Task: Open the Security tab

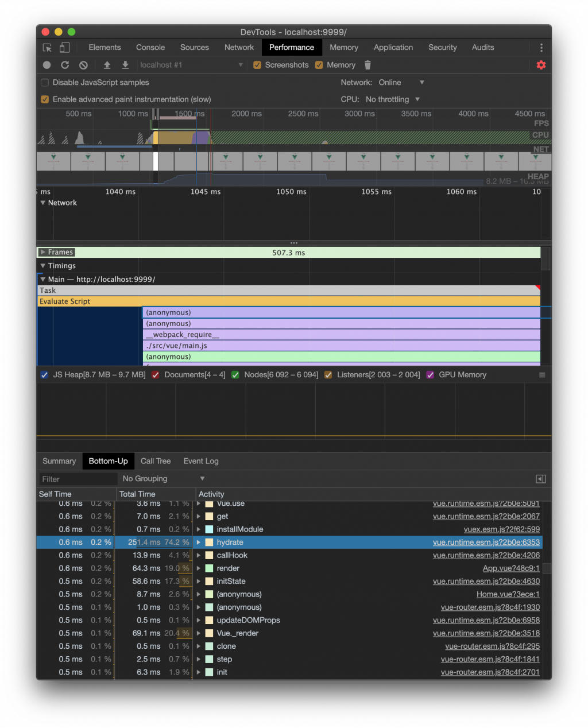Action: [443, 48]
